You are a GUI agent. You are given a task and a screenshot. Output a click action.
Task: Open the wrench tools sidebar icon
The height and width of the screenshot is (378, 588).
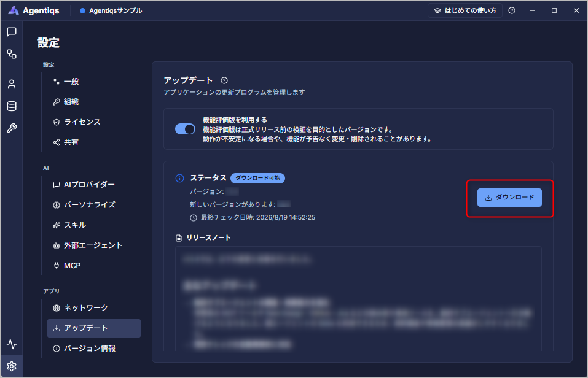pyautogui.click(x=12, y=128)
